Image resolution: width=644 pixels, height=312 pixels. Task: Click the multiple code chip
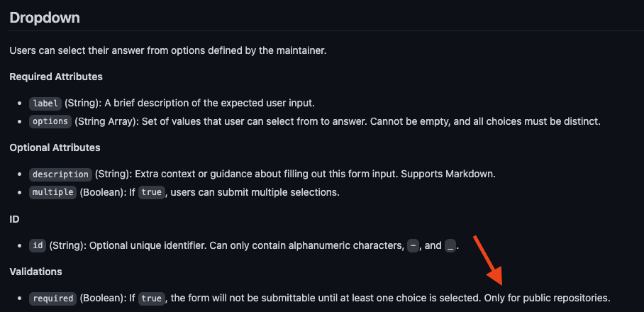coord(52,192)
